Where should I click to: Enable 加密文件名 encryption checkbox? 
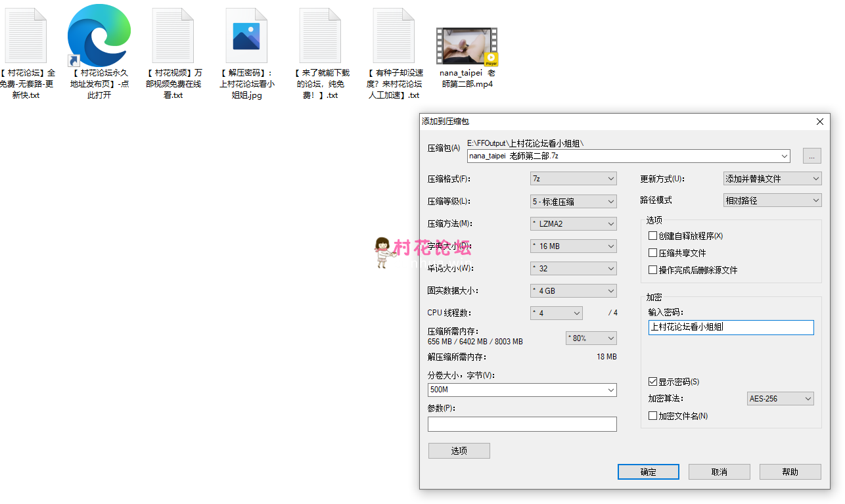652,415
